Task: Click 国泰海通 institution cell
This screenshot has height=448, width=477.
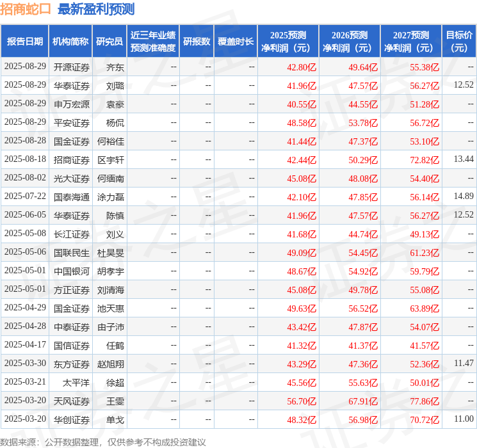Action: point(72,197)
